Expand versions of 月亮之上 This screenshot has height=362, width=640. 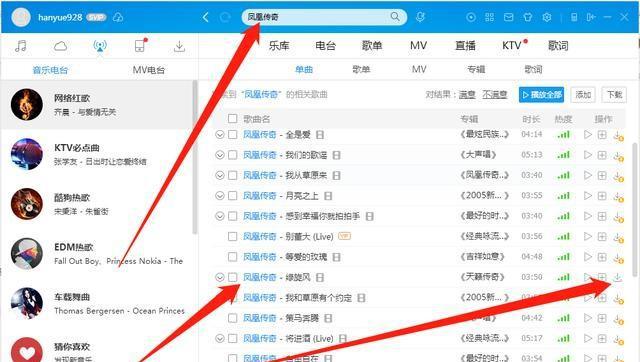pyautogui.click(x=220, y=195)
